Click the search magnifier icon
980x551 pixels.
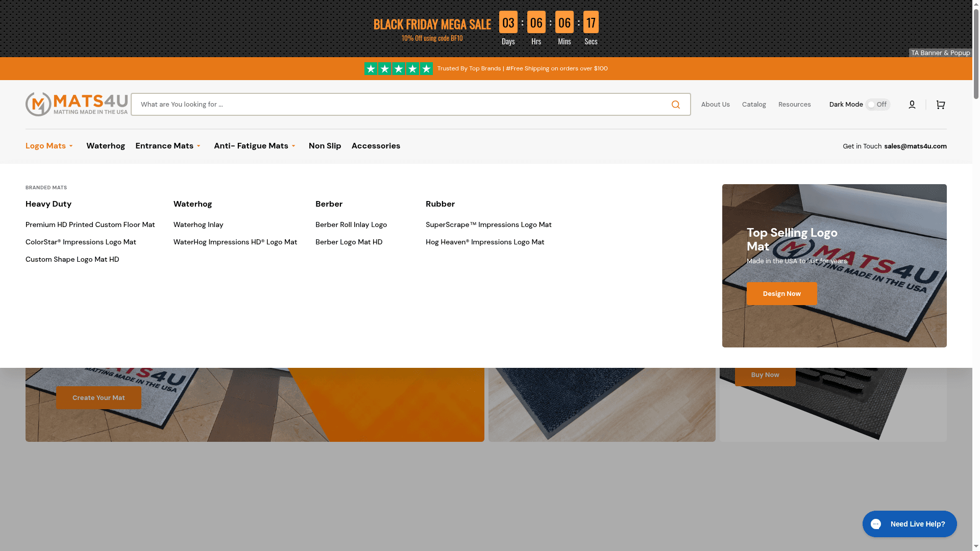(x=675, y=104)
